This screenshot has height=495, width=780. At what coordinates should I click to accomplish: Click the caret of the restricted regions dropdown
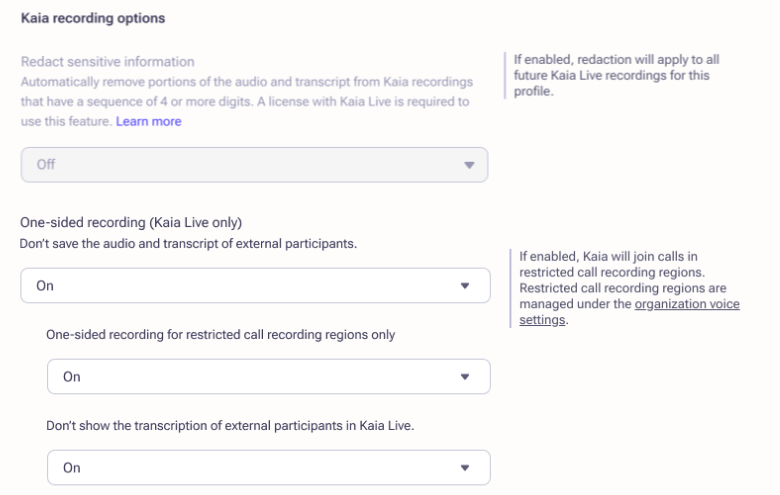pos(464,377)
